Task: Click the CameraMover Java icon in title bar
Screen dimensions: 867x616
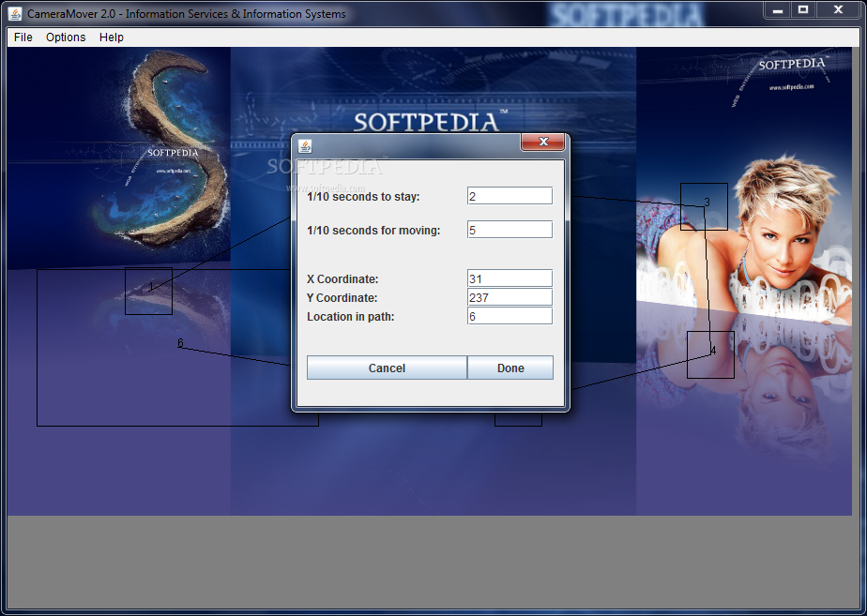Action: tap(15, 13)
